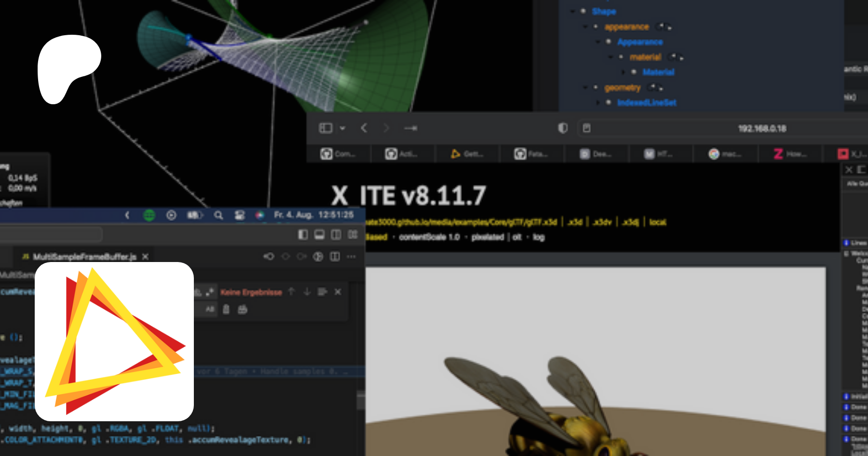Viewport: 868px width, 456px height.
Task: Toggle the bottom panel layout icon
Action: 319,235
